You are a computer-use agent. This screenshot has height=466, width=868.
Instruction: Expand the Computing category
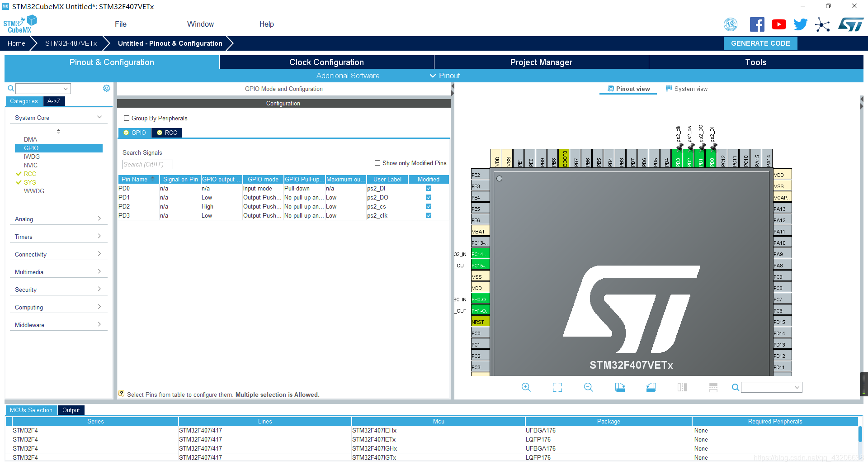58,307
